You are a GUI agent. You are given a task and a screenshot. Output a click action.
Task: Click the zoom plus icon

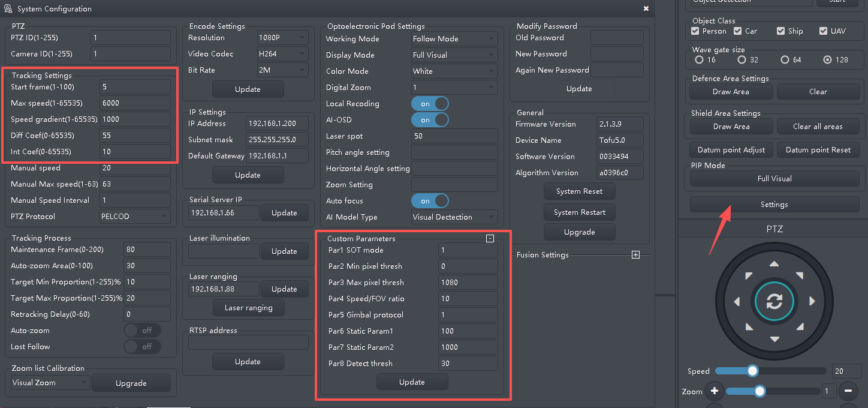point(714,391)
